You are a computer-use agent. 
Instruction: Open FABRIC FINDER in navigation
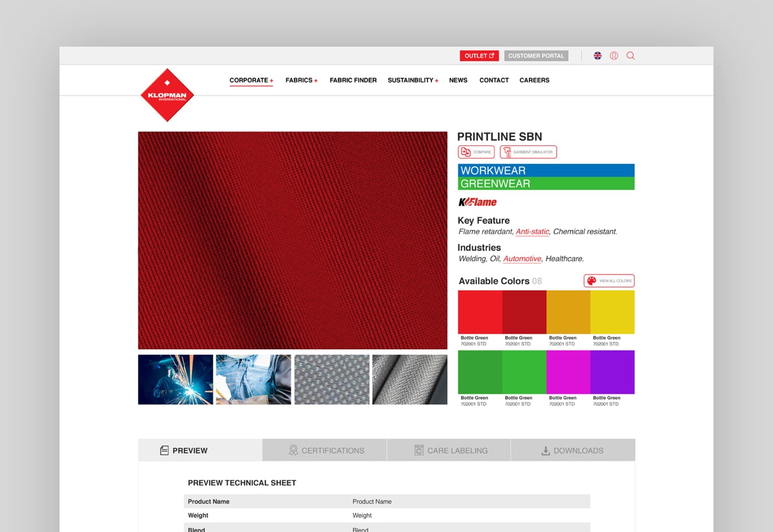pos(353,80)
